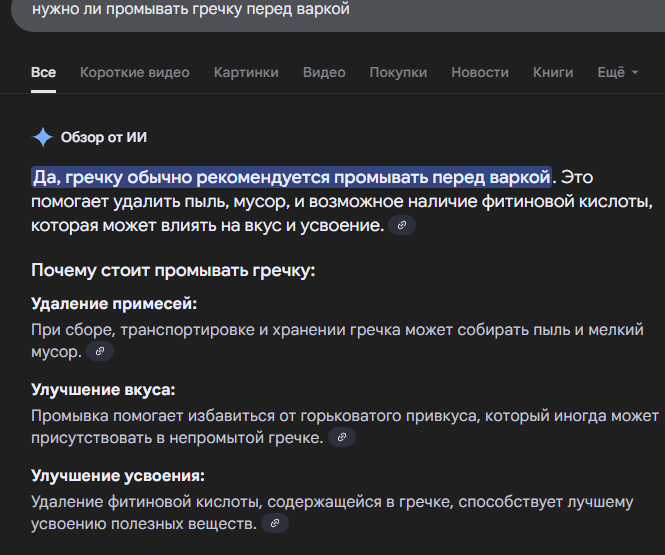Select the 'Все' results tab
Screen dimensions: 665x555
tap(43, 73)
